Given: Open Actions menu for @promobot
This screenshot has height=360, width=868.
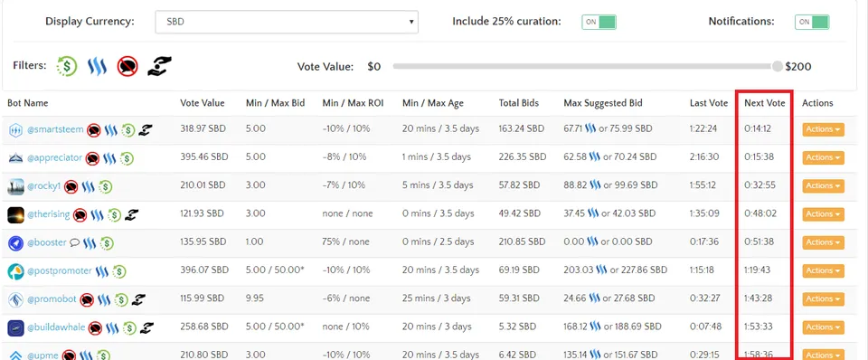Looking at the screenshot, I should coord(823,298).
